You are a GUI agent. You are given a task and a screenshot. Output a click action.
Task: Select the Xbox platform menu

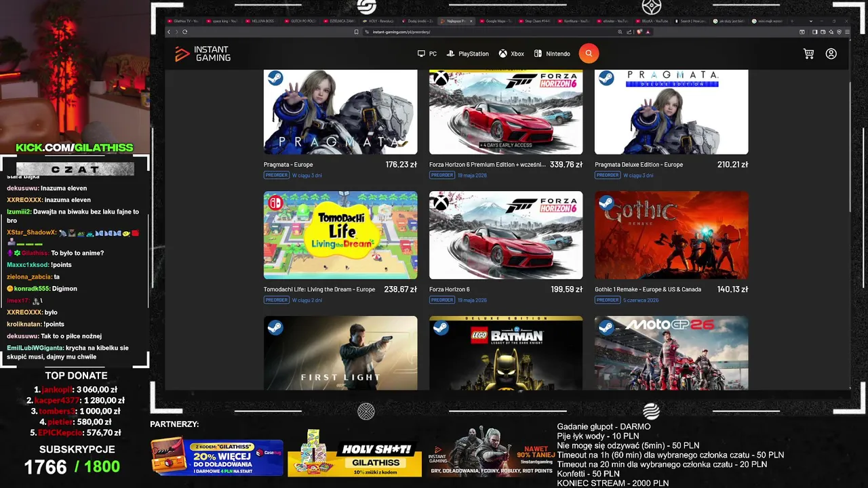(512, 54)
